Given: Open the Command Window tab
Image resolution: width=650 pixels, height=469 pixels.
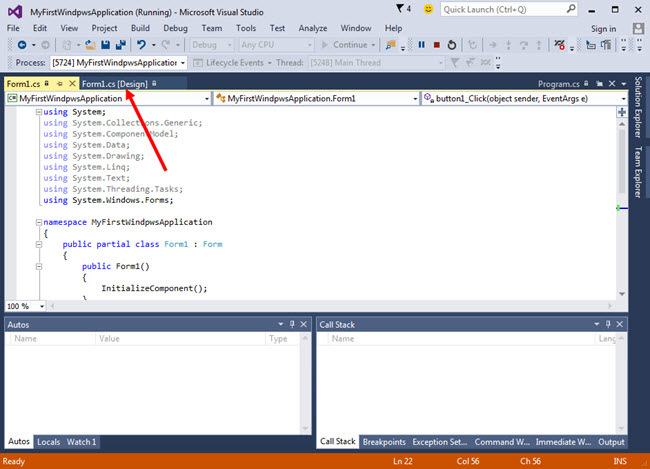Looking at the screenshot, I should point(502,442).
